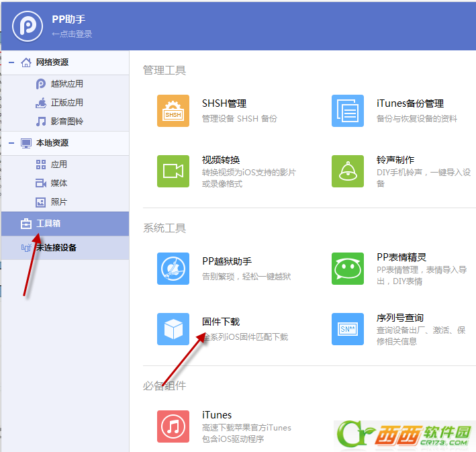Open 正版应用 in sidebar
The width and height of the screenshot is (476, 452).
pyautogui.click(x=66, y=103)
